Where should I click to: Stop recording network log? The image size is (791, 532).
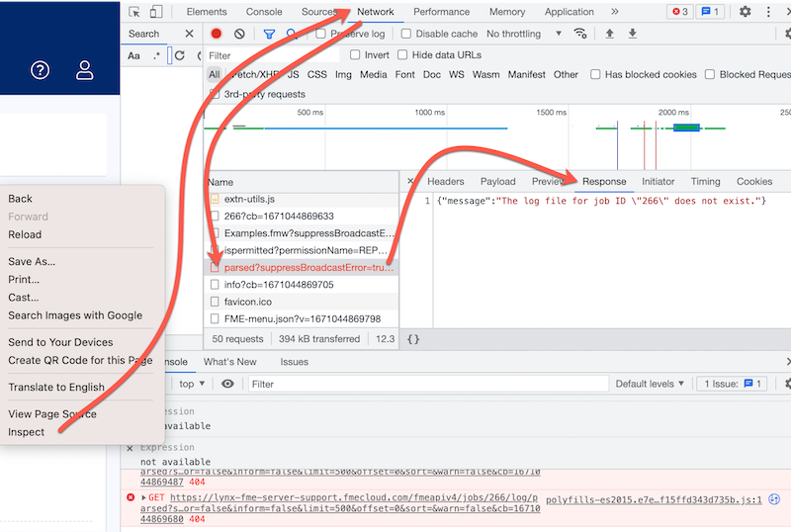(216, 34)
